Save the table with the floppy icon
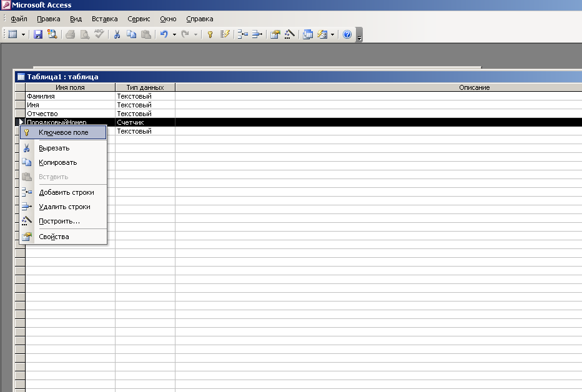The height and width of the screenshot is (392, 582). pyautogui.click(x=38, y=34)
